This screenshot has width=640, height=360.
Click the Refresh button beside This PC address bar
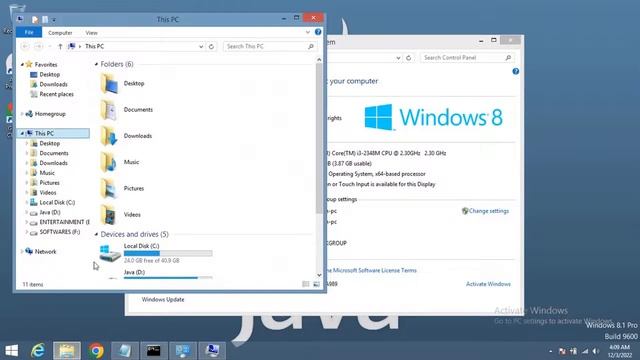[211, 47]
